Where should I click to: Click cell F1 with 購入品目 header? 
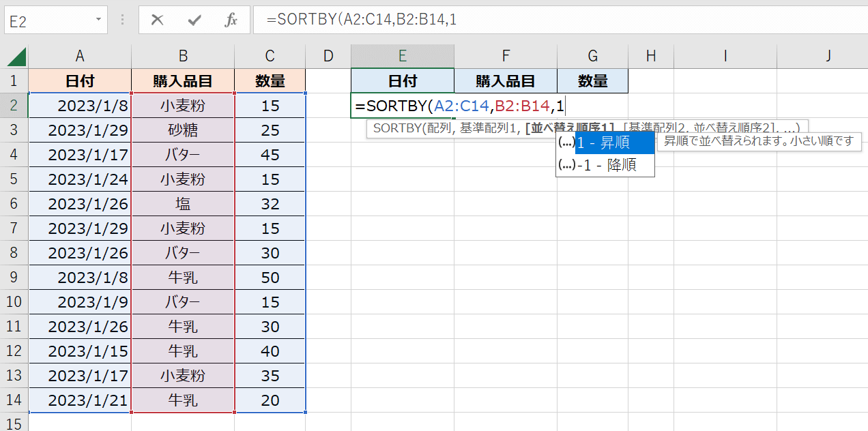click(x=506, y=81)
